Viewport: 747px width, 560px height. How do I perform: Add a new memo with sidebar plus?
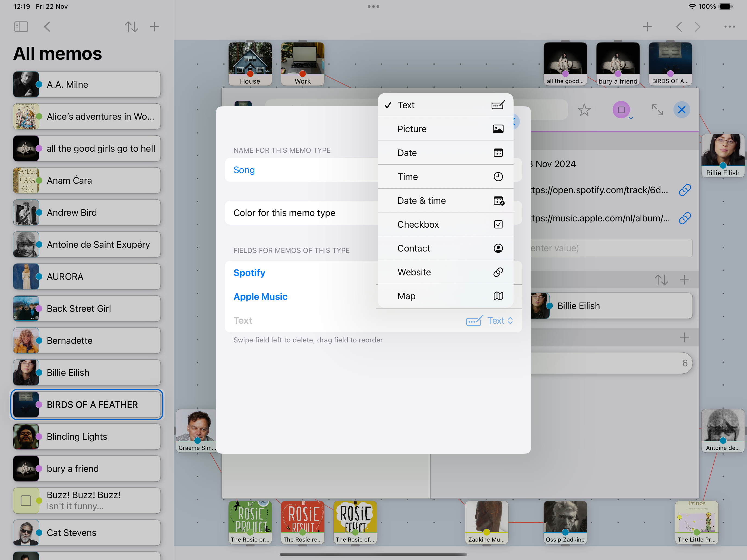tap(154, 27)
